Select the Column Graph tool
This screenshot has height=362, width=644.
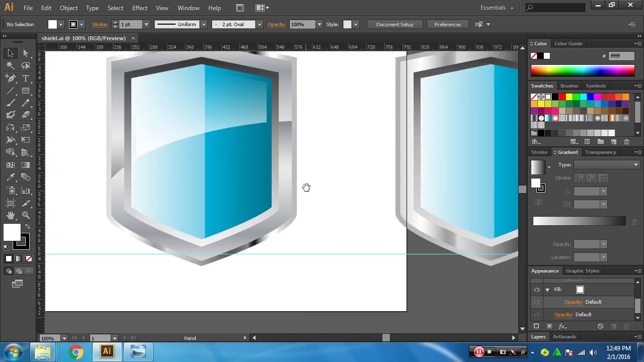click(x=26, y=191)
